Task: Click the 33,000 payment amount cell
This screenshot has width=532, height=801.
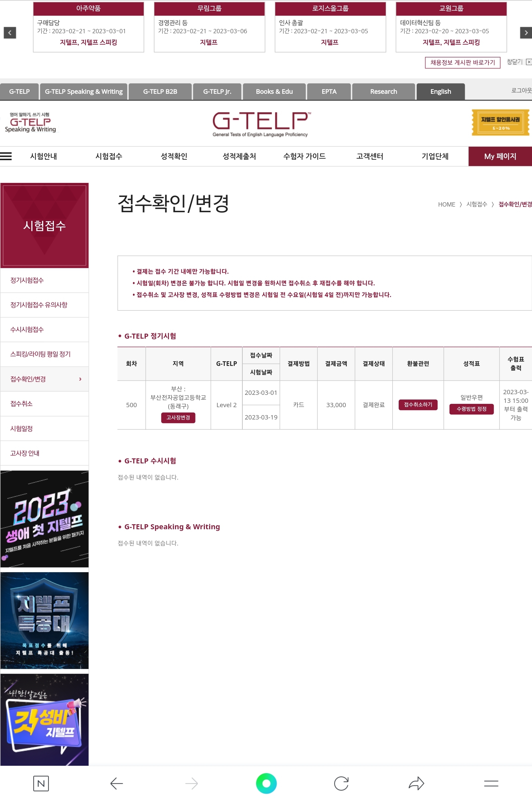Action: 336,405
